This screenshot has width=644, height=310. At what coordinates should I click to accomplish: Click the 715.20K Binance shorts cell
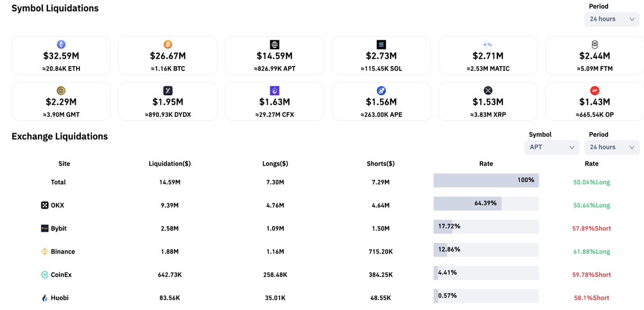381,251
